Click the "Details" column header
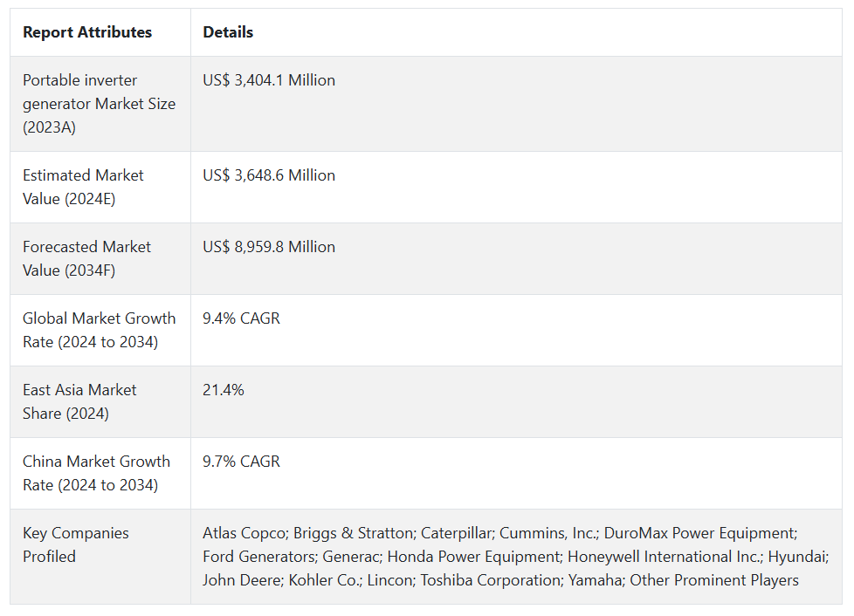 228,32
